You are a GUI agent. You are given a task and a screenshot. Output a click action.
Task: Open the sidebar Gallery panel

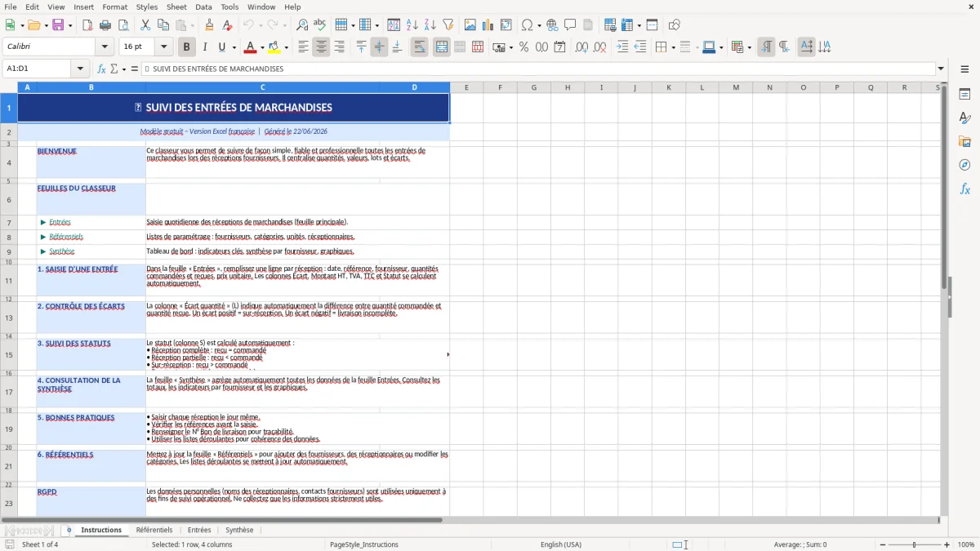pyautogui.click(x=964, y=141)
